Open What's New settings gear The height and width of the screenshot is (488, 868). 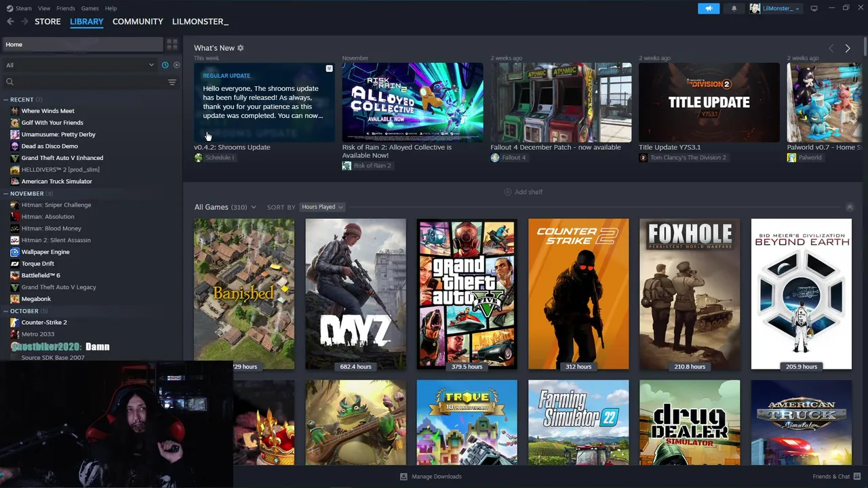241,48
